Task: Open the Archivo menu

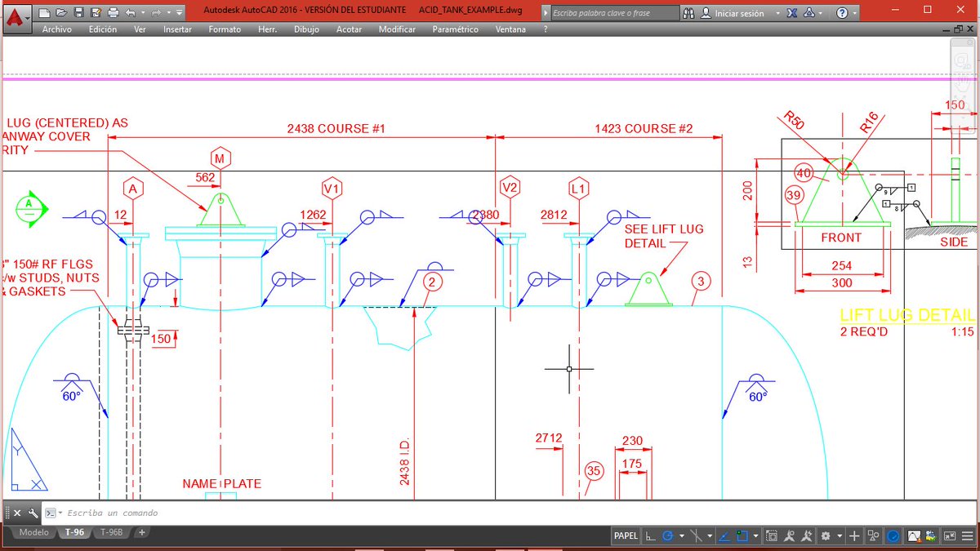Action: click(x=57, y=29)
